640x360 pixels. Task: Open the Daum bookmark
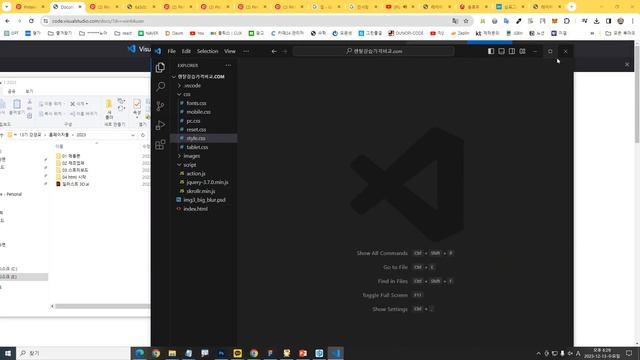point(174,33)
